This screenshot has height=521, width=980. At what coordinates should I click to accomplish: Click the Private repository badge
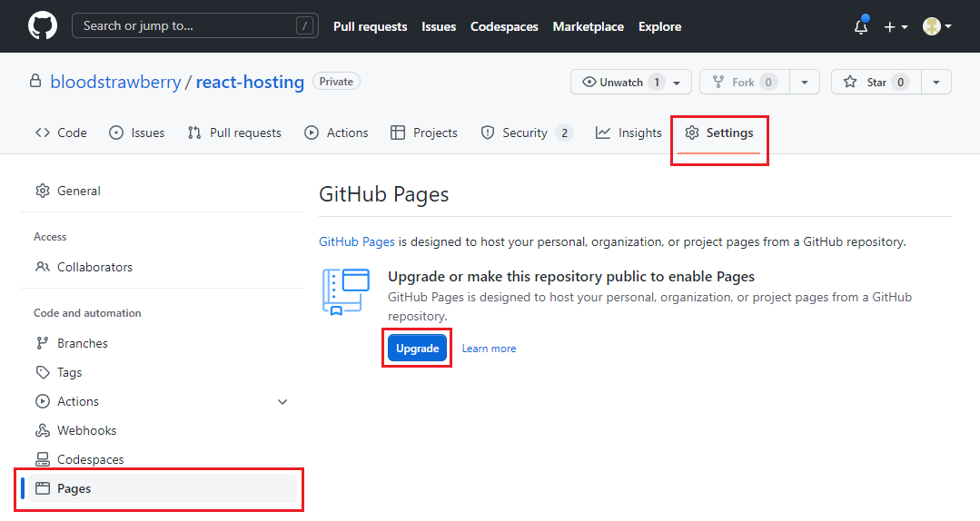tap(336, 81)
